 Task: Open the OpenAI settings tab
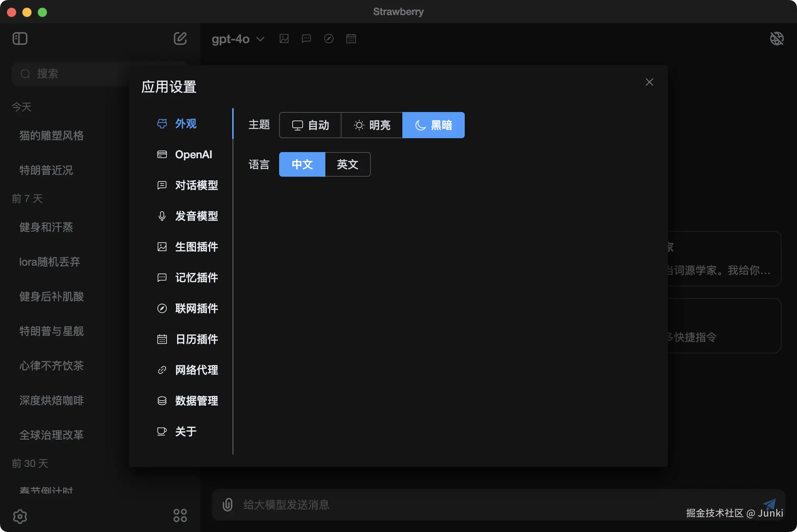[x=193, y=154]
